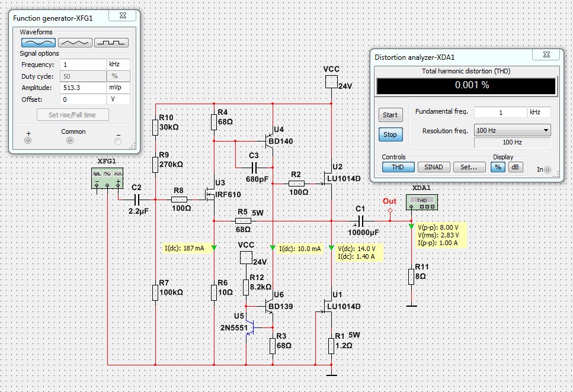Click the function generator minus terminal
The image size is (573, 392).
(118, 142)
